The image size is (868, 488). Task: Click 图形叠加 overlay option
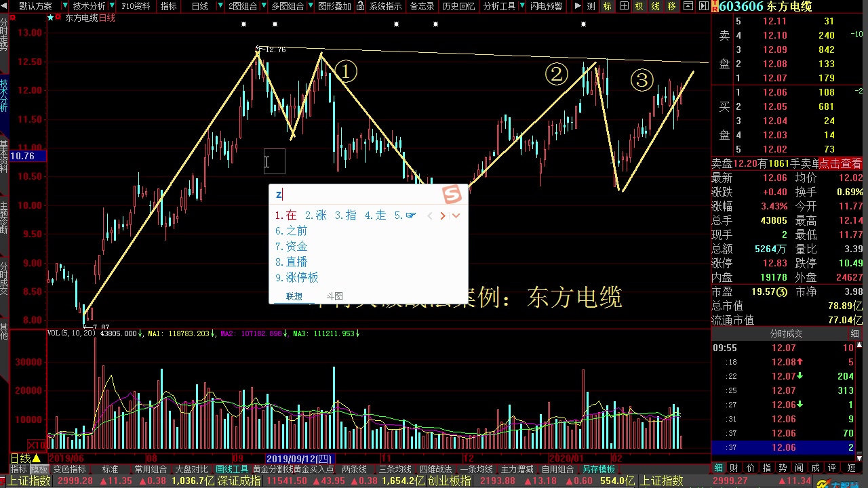point(334,6)
